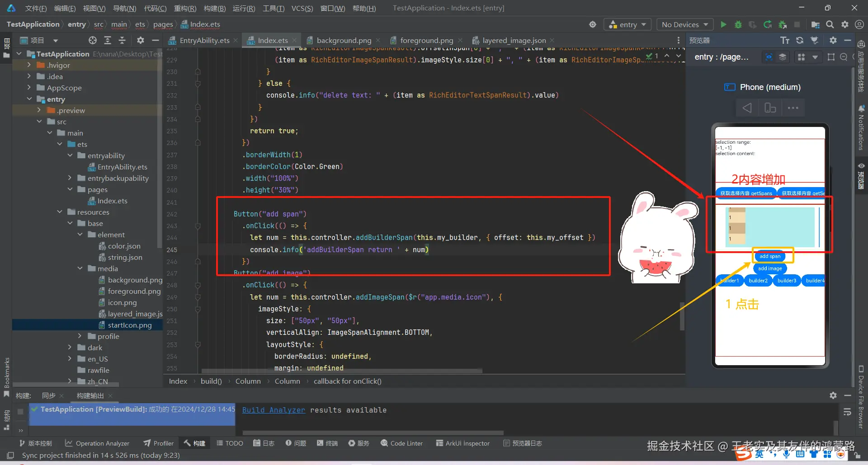Open the previewer settings gear
868x465 pixels.
pyautogui.click(x=832, y=40)
